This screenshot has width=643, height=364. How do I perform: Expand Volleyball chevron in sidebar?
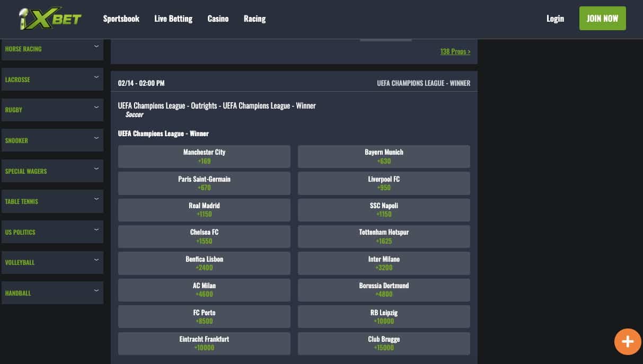96,260
